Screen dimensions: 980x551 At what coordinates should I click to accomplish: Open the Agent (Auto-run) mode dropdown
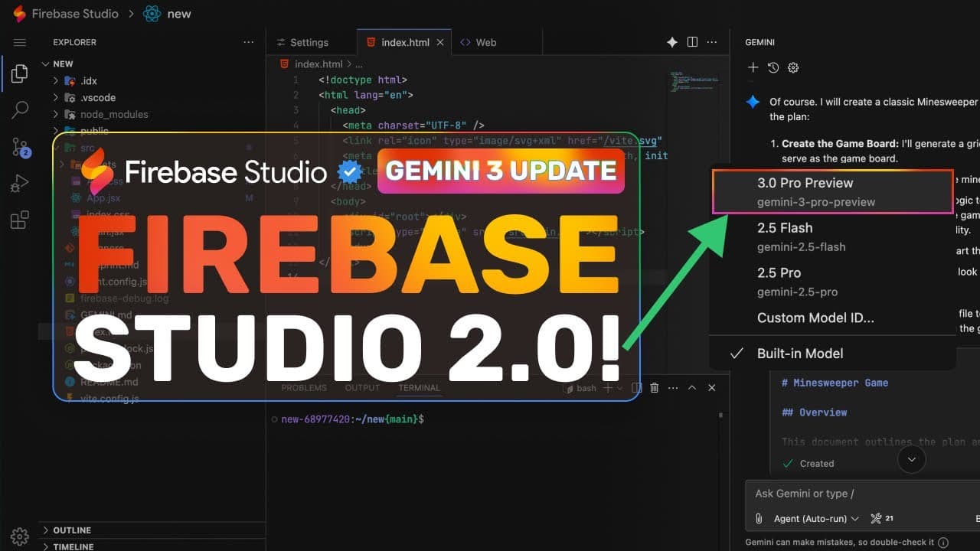(816, 519)
